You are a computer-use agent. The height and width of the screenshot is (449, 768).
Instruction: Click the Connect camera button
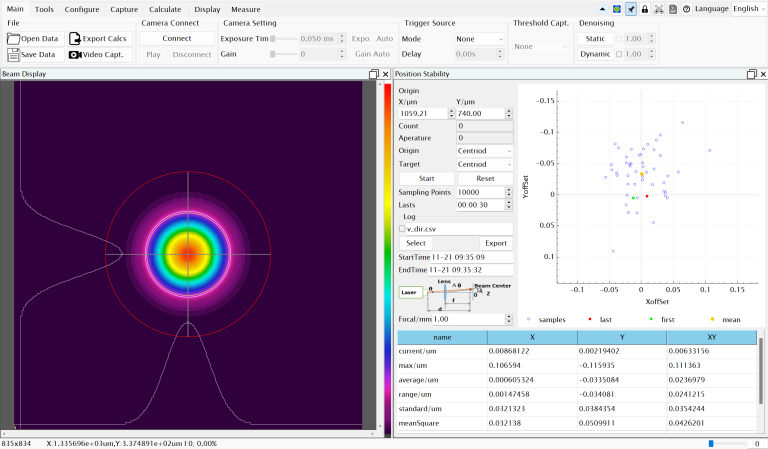177,39
